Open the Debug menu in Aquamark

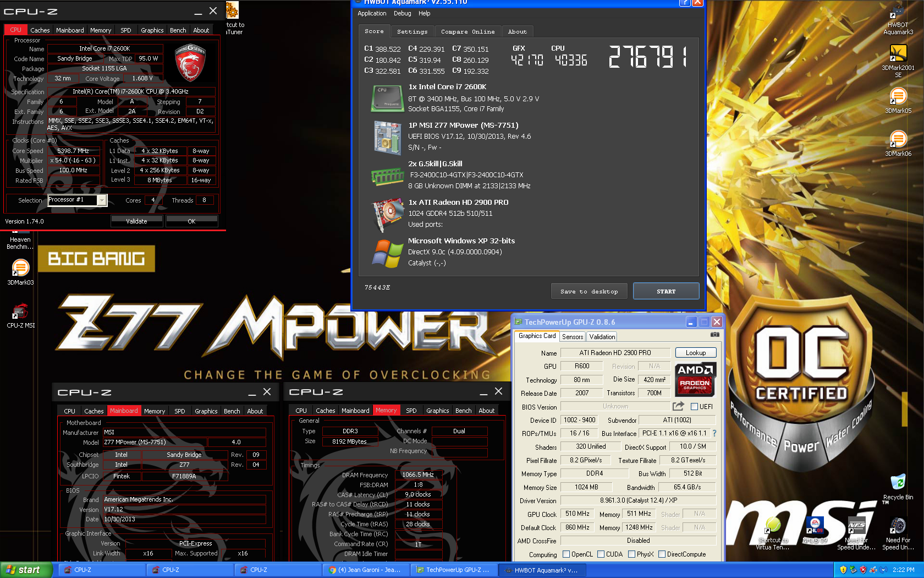(x=402, y=13)
